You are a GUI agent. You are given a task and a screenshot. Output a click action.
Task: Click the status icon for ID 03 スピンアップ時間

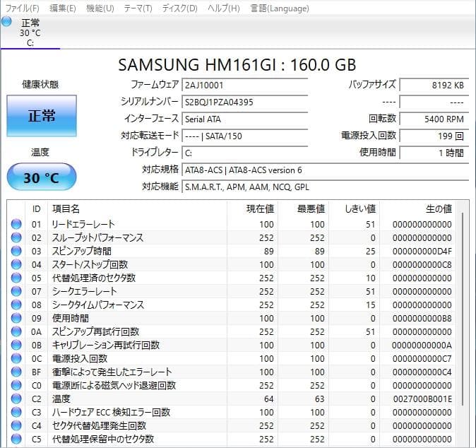point(16,251)
